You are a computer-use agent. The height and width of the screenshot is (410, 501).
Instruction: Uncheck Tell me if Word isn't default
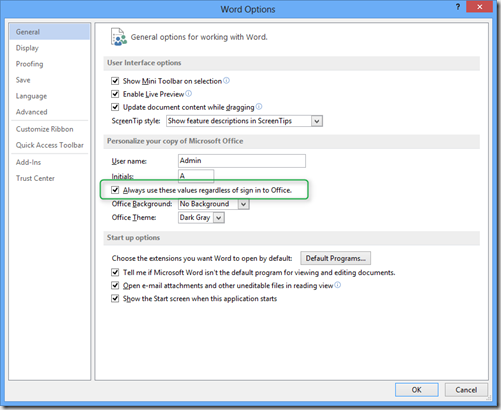(x=115, y=272)
